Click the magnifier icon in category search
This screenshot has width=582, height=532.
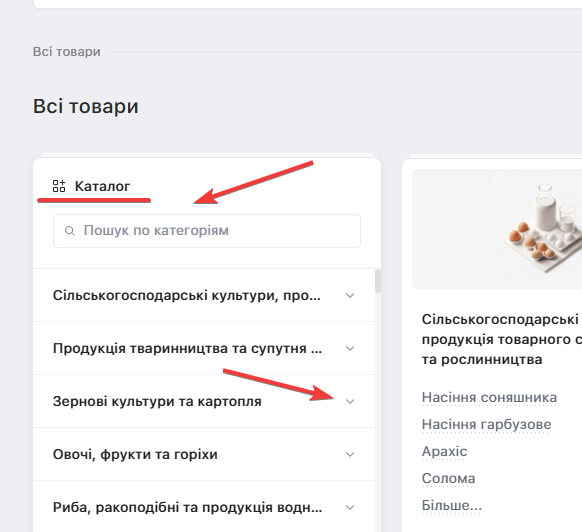tap(69, 231)
